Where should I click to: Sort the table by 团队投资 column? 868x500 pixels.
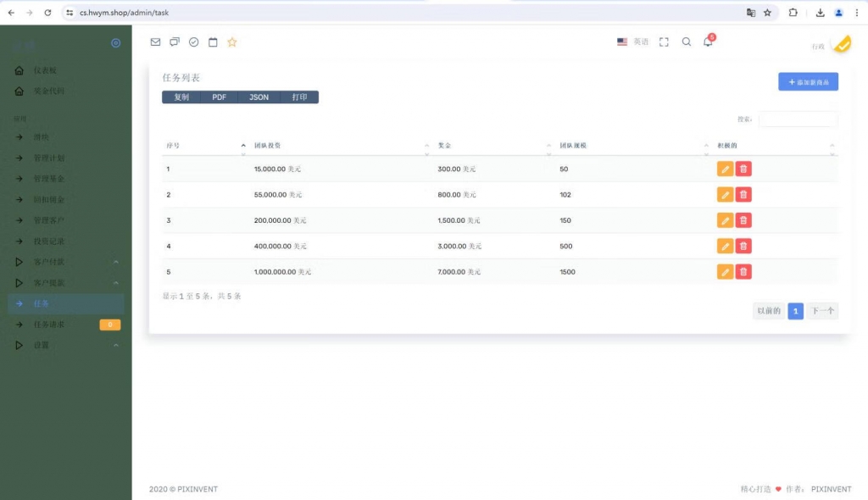click(341, 146)
